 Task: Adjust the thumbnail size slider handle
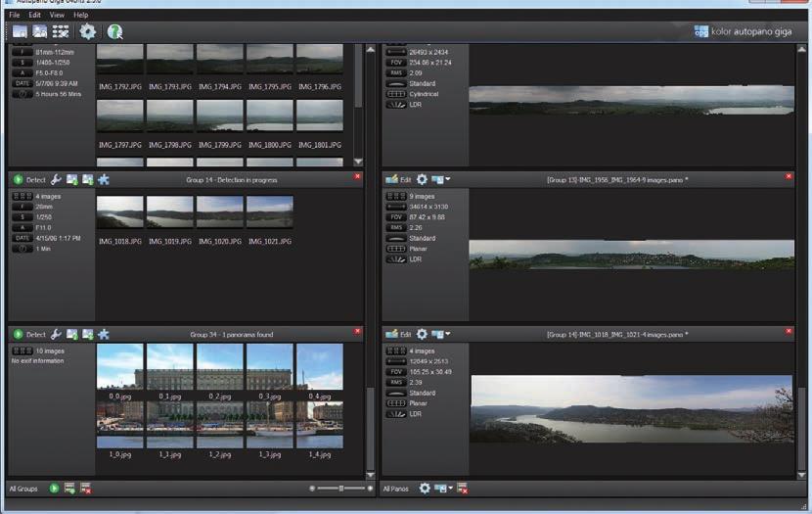click(x=341, y=489)
